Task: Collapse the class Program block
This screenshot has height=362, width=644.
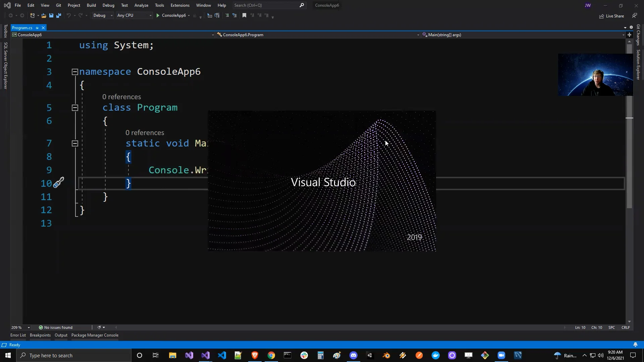Action: 75,108
